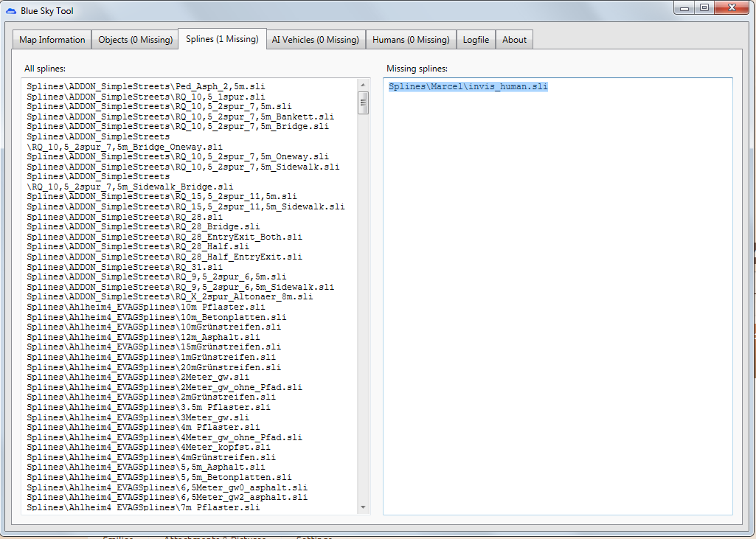756x539 pixels.
Task: Switch to Objects (0 Missing) tab
Action: (x=135, y=40)
